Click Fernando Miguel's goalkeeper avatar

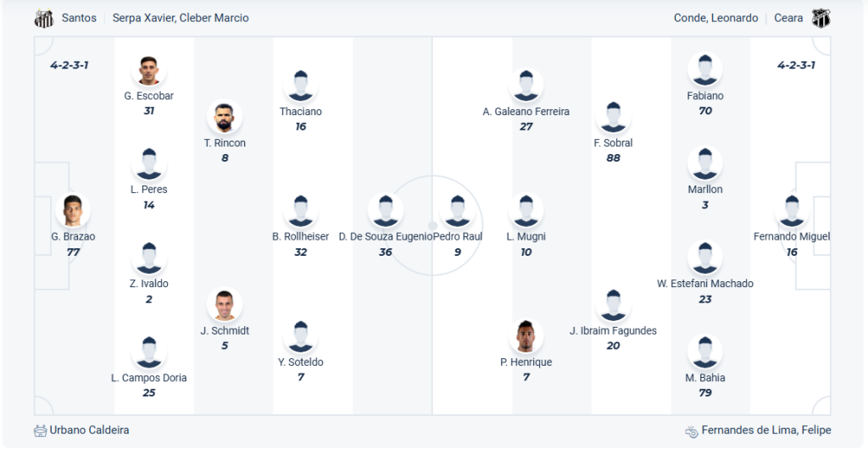792,211
